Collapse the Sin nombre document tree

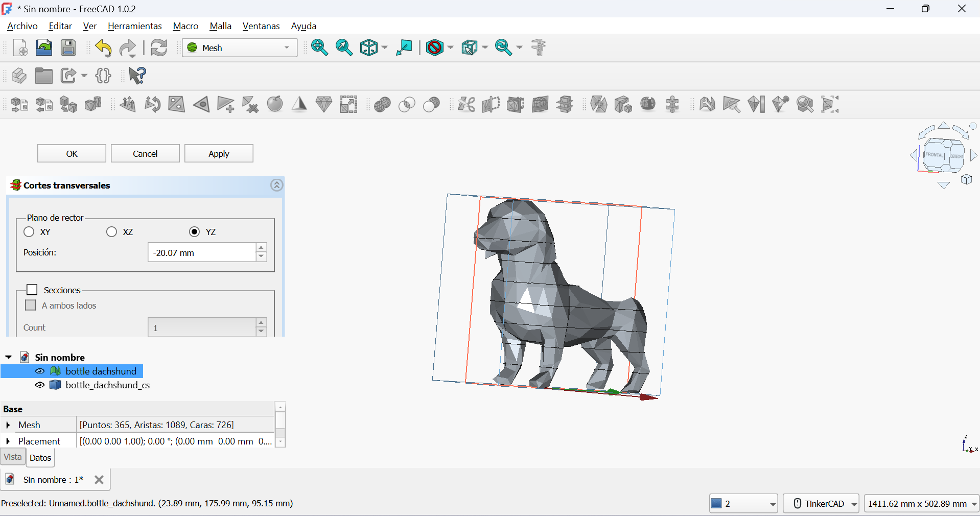point(9,357)
